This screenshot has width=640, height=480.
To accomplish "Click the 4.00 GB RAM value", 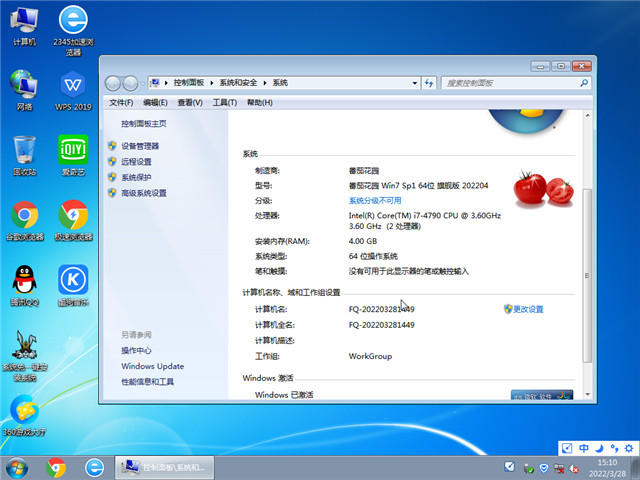I will coord(363,241).
